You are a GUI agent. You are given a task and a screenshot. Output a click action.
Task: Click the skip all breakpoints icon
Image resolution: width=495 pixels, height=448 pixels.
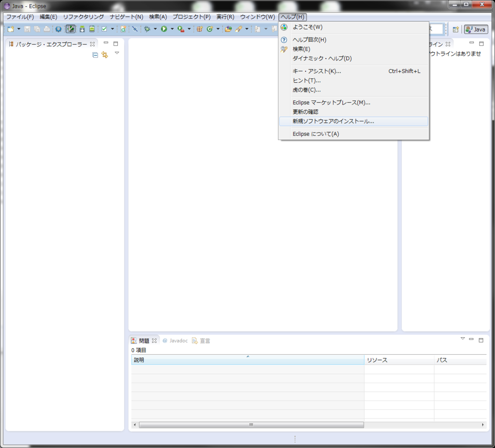pos(135,29)
